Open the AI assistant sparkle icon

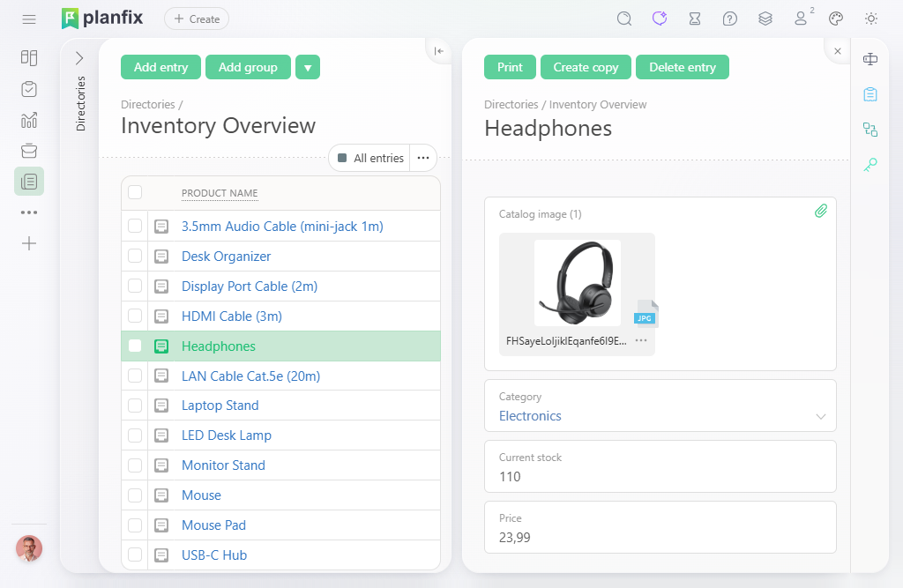[660, 19]
